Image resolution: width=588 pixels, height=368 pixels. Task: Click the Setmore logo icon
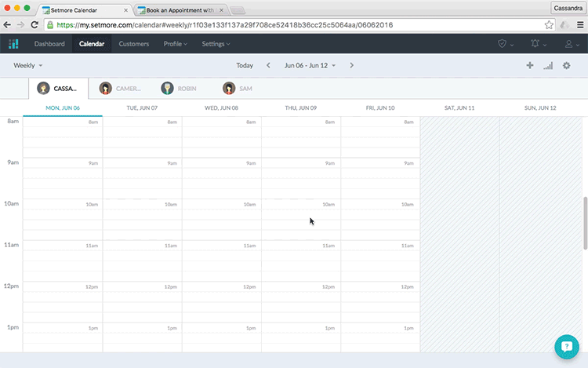[x=13, y=44]
